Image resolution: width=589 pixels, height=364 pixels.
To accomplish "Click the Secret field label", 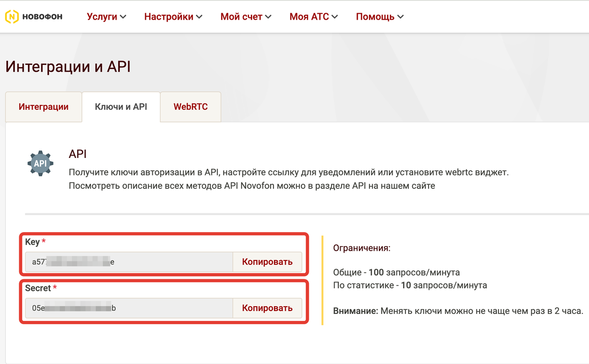I will click(x=38, y=288).
